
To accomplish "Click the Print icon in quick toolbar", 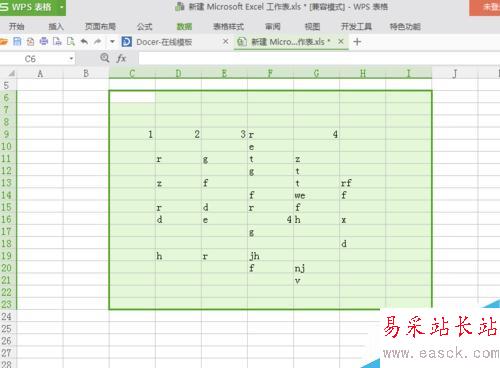I will [44, 42].
